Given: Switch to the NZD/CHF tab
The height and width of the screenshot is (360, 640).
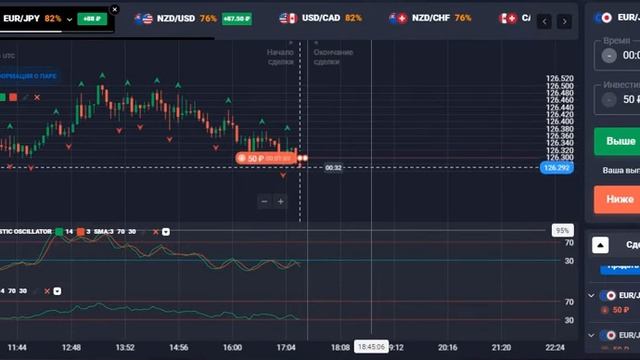Looking at the screenshot, I should tap(430, 18).
